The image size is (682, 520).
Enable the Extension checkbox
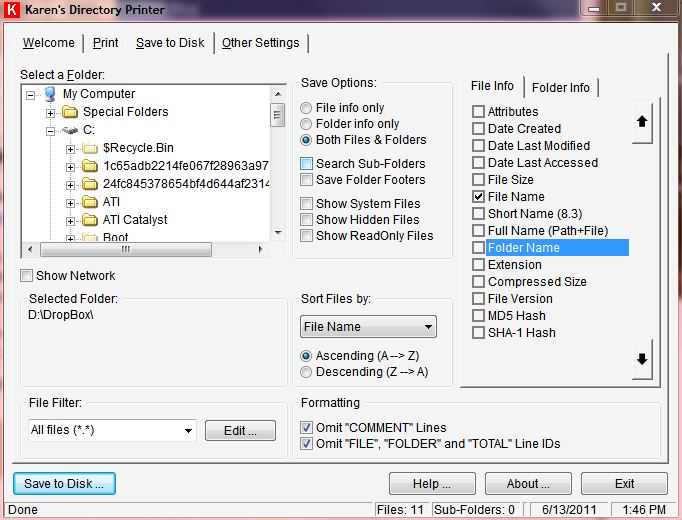point(478,265)
